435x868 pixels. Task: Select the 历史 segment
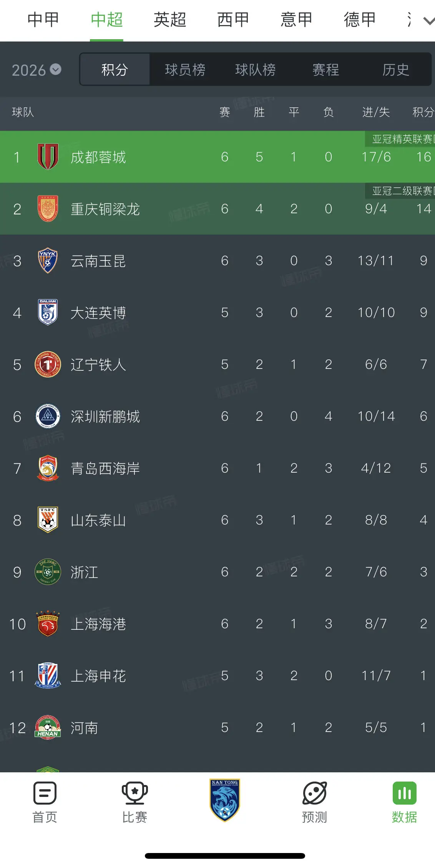[x=396, y=70]
